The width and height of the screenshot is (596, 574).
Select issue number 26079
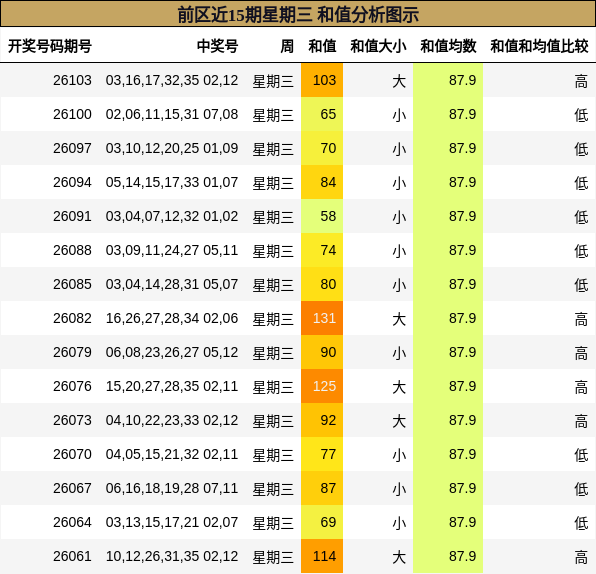(72, 352)
